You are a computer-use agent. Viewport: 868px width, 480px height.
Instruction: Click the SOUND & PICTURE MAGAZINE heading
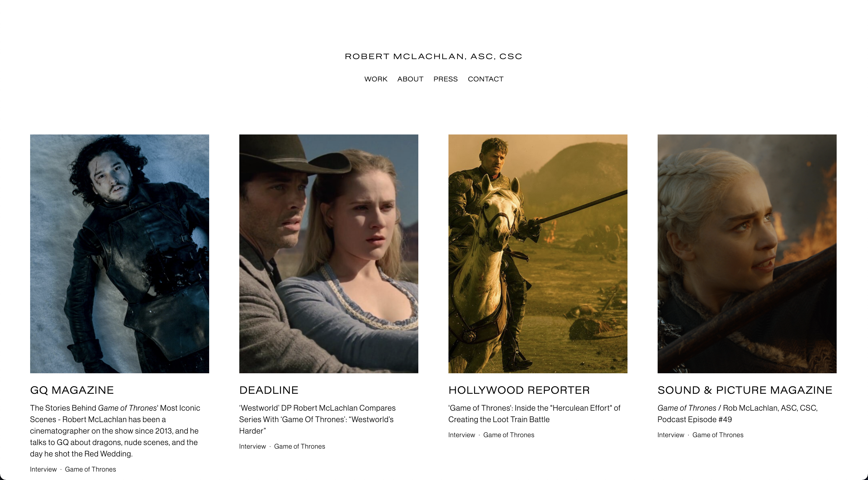pyautogui.click(x=745, y=390)
